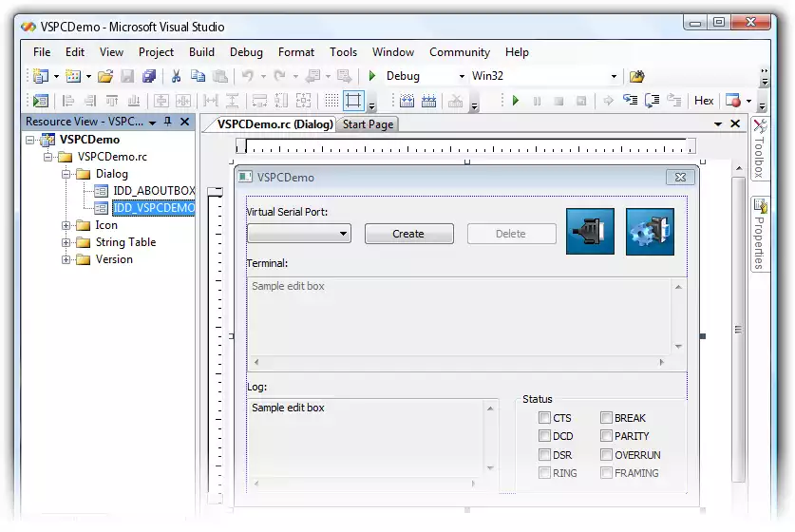
Task: Click the Test Dialog icon
Action: coord(41,101)
